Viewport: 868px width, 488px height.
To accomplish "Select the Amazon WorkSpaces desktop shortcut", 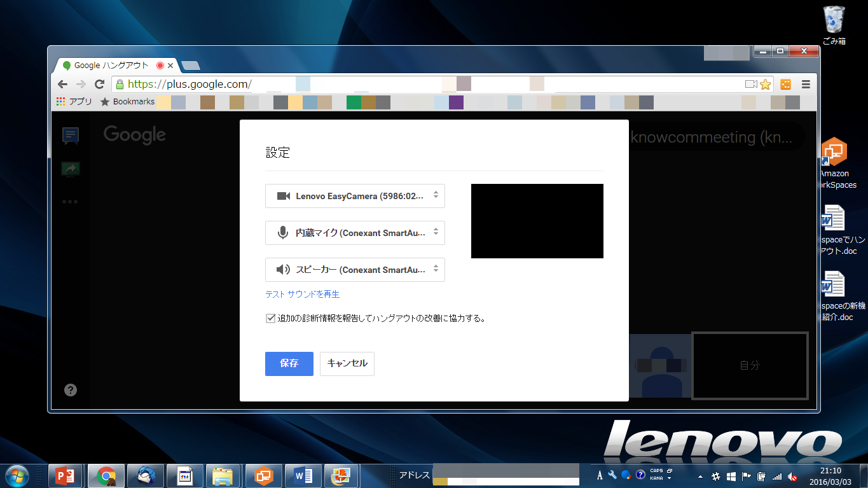I will tap(835, 162).
